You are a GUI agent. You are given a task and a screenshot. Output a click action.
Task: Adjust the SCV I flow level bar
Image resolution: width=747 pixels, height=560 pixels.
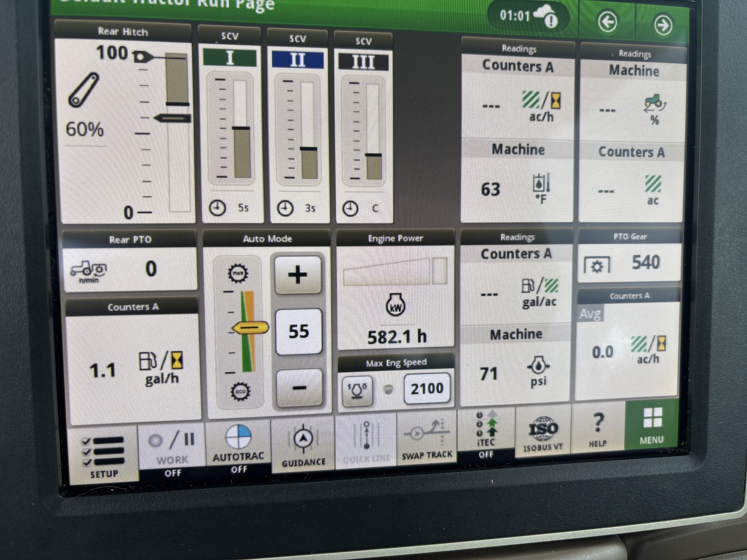tap(241, 129)
